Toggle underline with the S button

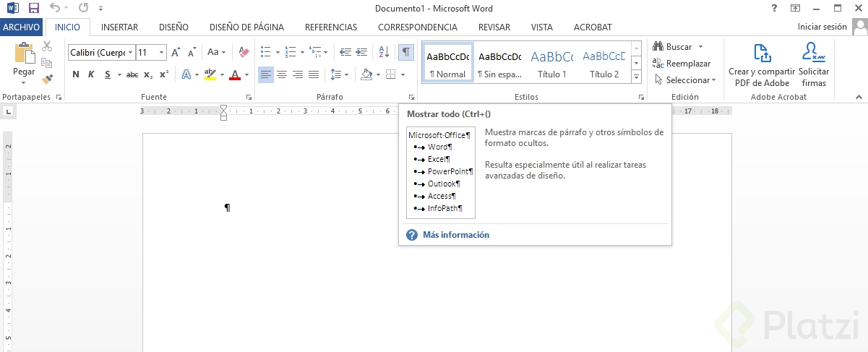(108, 74)
